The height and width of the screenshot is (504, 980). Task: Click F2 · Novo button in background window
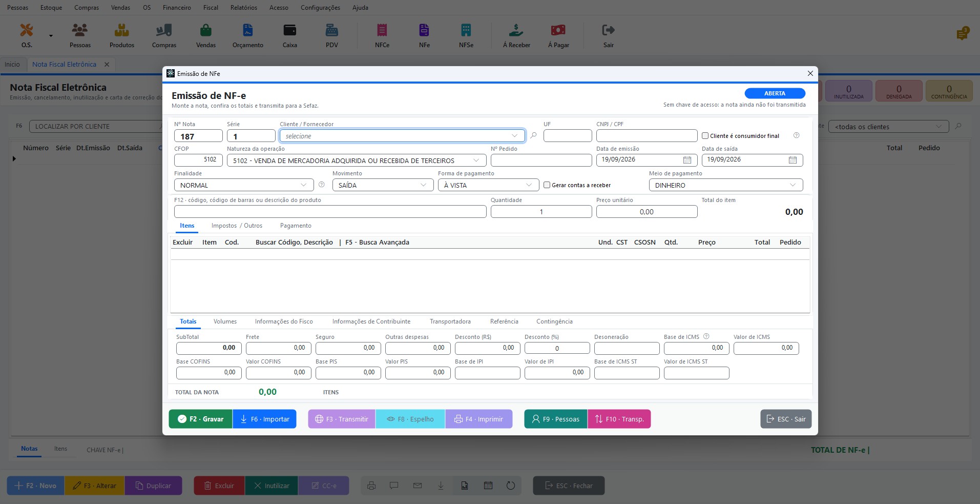pyautogui.click(x=36, y=486)
